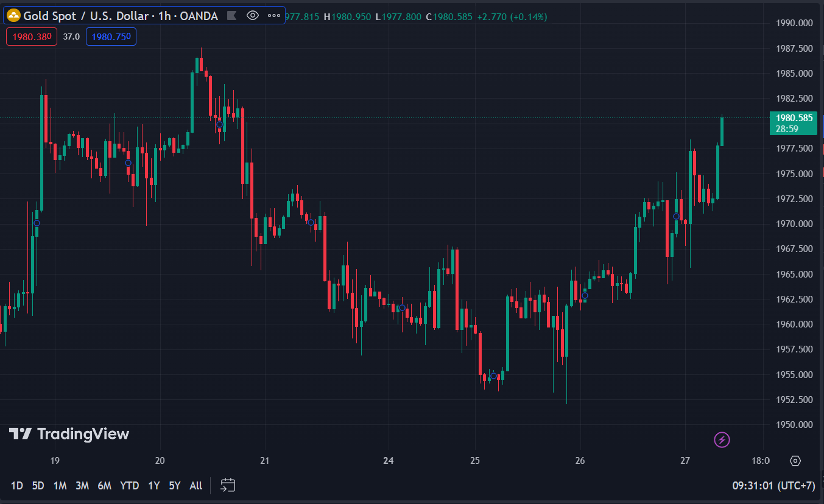824x504 pixels.
Task: Select the 1D date range
Action: (17, 486)
